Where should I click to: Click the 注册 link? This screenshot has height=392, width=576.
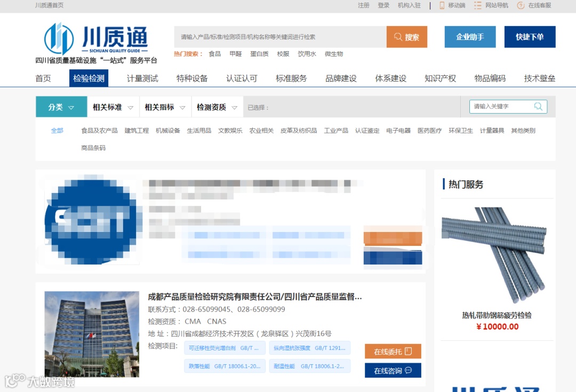(x=363, y=5)
